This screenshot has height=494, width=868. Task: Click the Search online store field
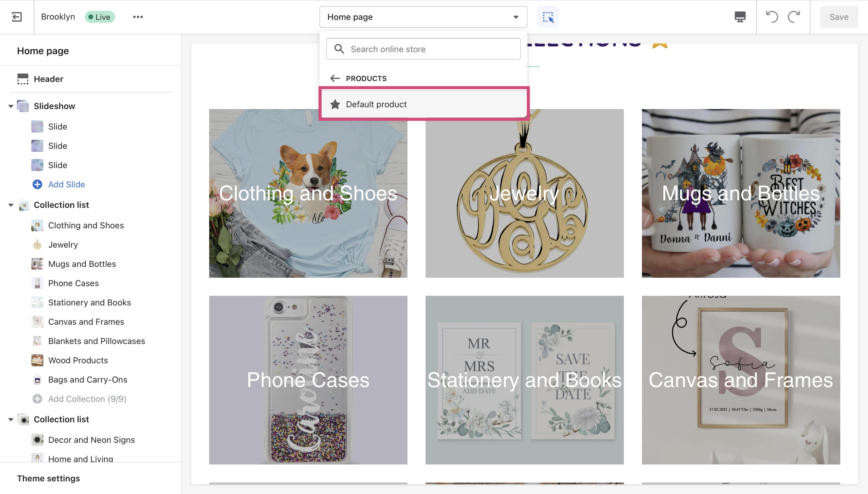(x=423, y=49)
